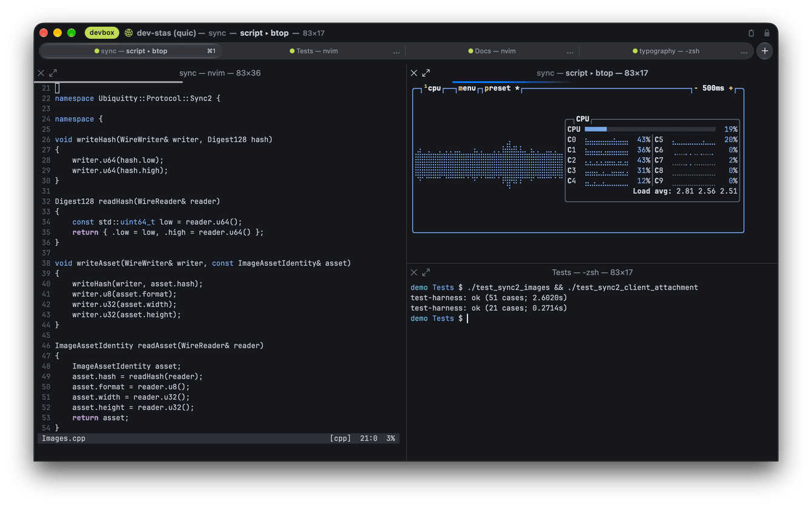Viewport: 812px width, 506px height.
Task: Click the 19% total CPU value
Action: coord(731,129)
